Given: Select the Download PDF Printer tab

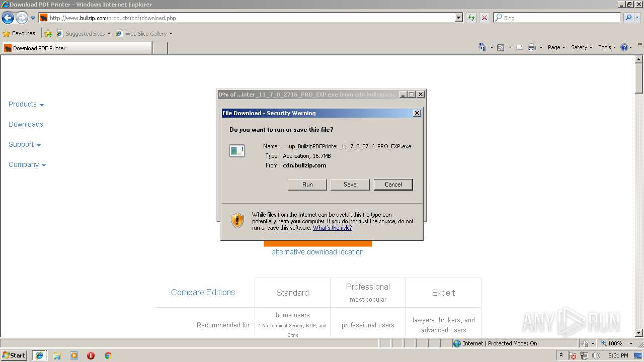Looking at the screenshot, I should [76, 48].
